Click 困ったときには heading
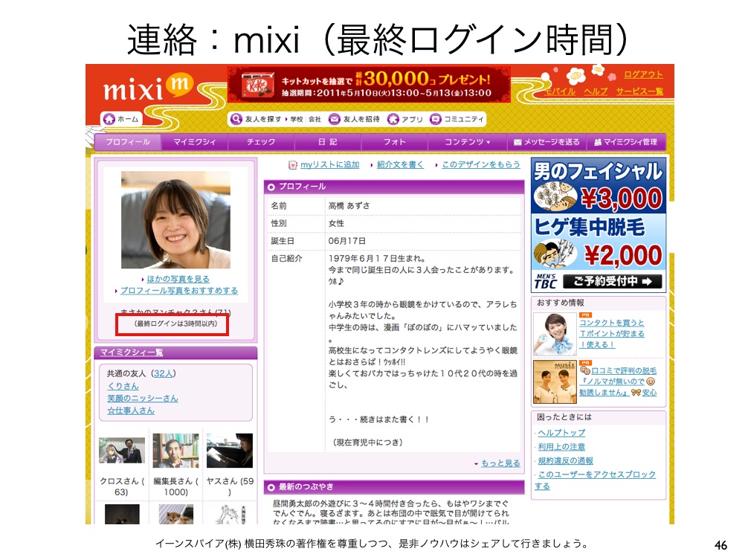Screen dimensions: 748x560 click(x=564, y=417)
